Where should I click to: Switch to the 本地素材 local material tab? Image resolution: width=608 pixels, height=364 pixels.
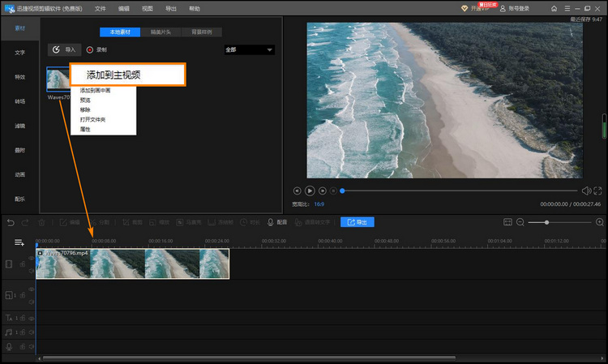120,32
